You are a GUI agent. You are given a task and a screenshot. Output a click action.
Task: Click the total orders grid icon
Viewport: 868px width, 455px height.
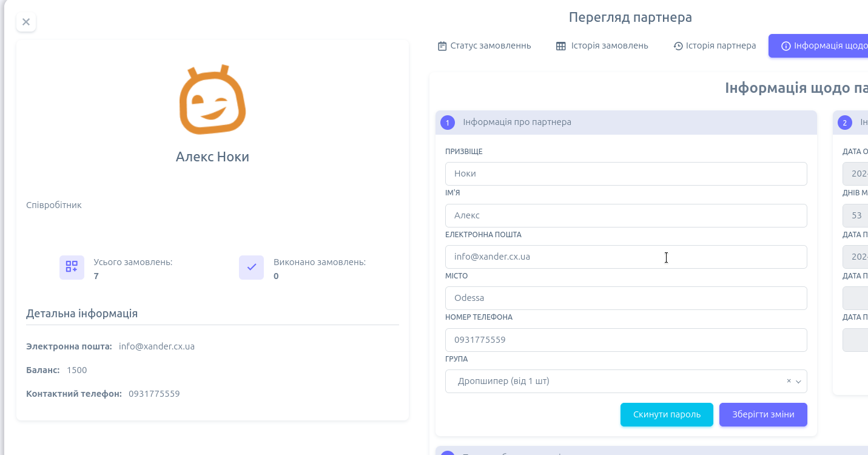click(72, 268)
